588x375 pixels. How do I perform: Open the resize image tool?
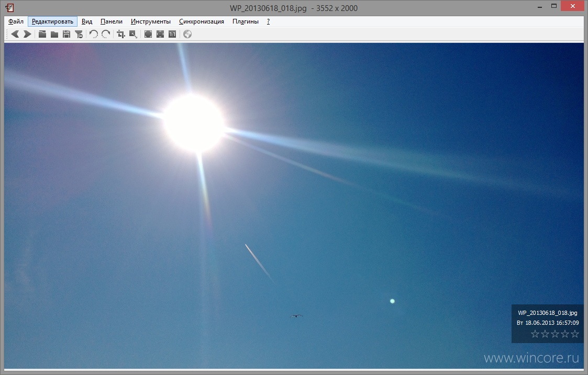(x=133, y=34)
